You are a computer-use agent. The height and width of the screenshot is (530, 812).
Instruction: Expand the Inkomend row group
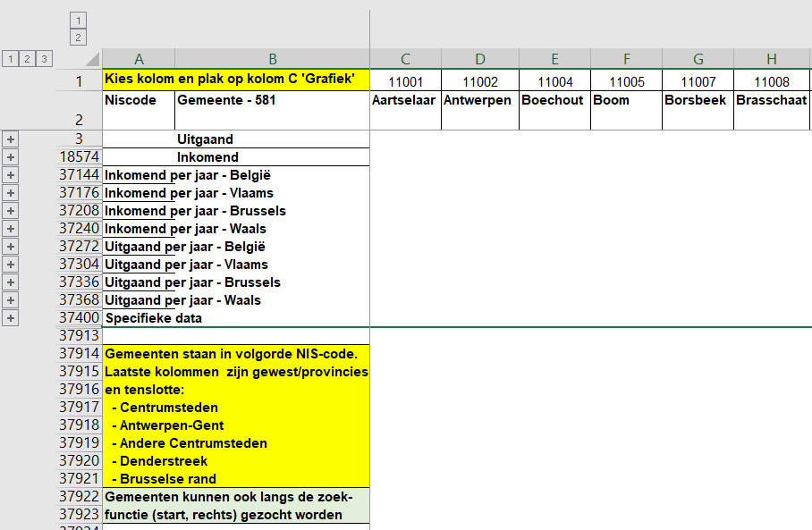coord(11,156)
